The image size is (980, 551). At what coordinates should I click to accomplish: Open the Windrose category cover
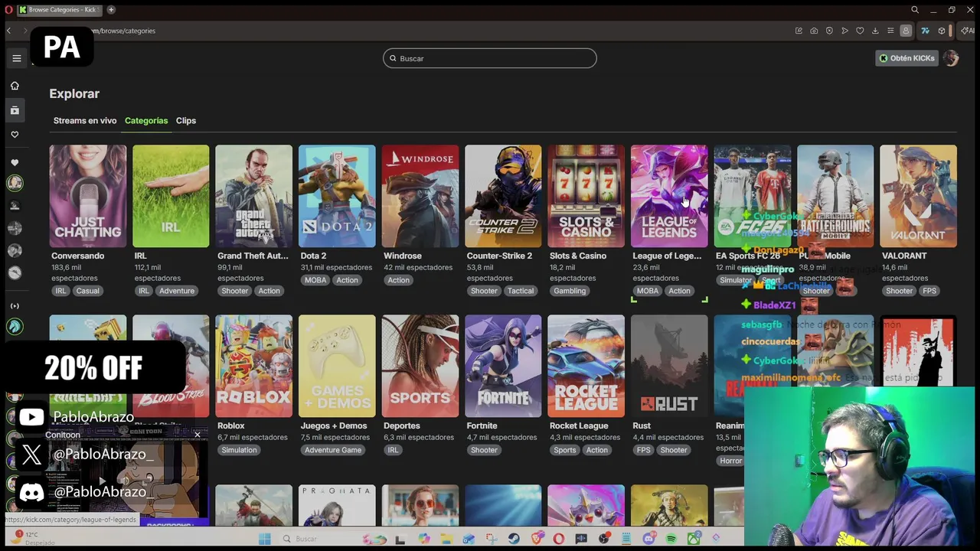click(420, 196)
